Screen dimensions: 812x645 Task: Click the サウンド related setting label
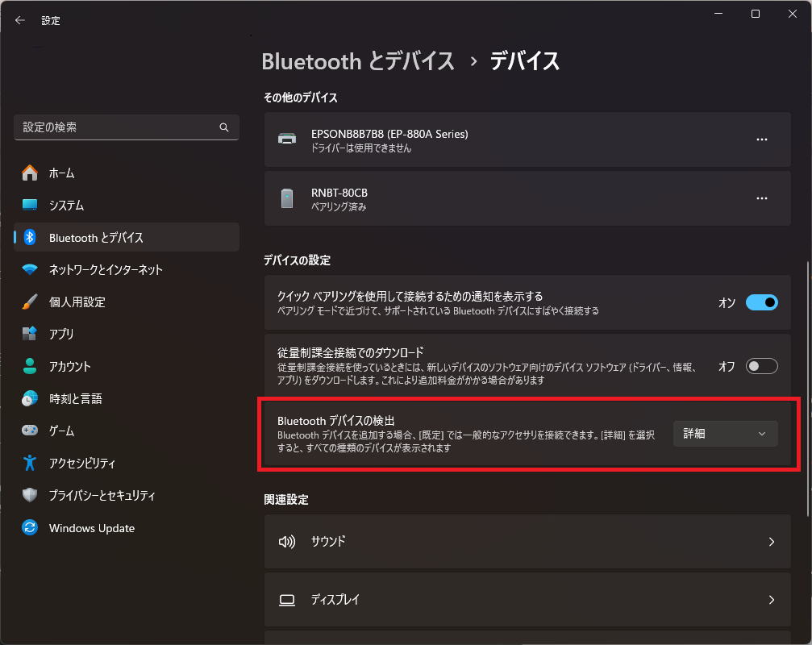pyautogui.click(x=328, y=542)
